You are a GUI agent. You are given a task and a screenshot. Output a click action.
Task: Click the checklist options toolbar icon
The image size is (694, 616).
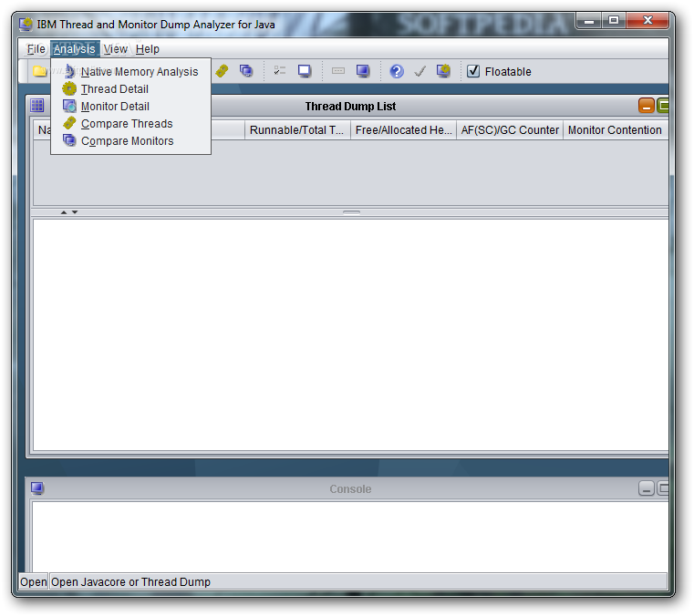point(280,71)
